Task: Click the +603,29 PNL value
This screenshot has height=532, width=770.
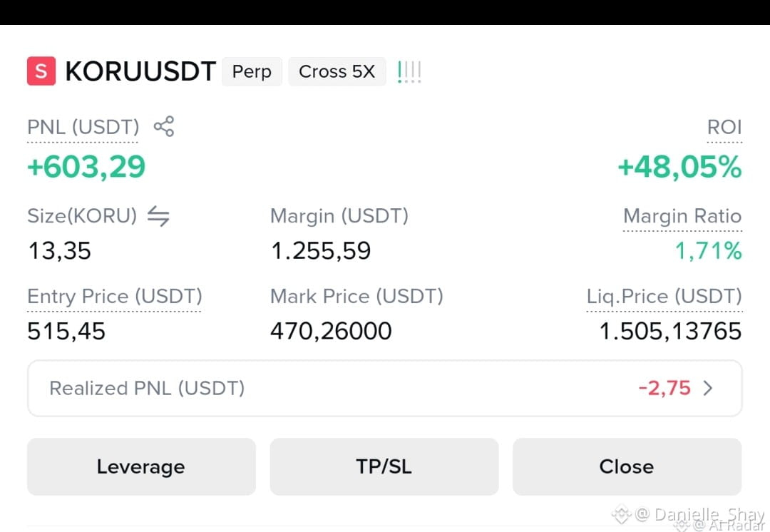Action: coord(86,167)
